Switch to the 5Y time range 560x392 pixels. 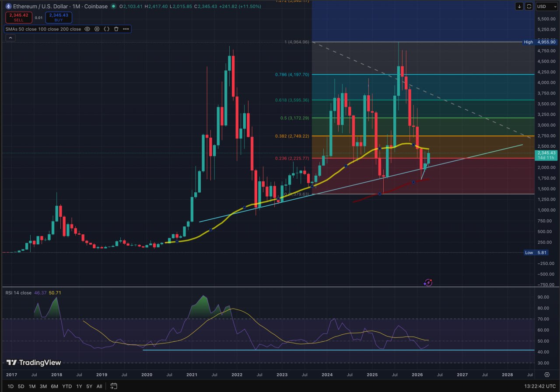click(89, 386)
